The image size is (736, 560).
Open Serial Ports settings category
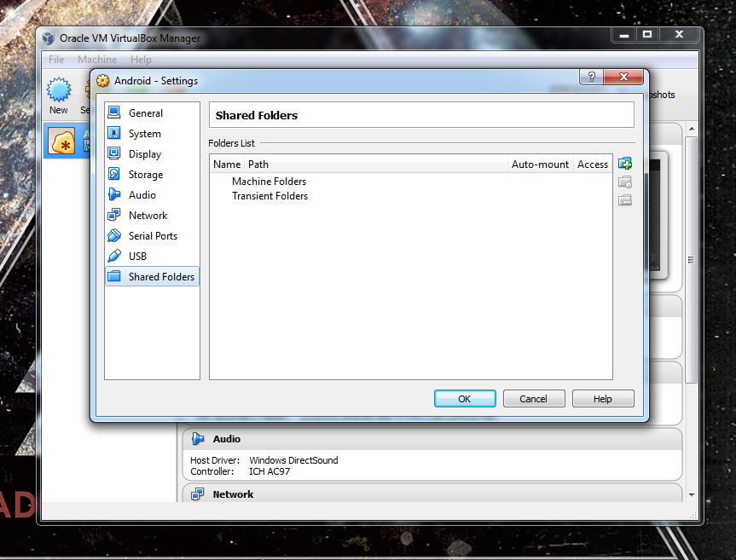(152, 235)
